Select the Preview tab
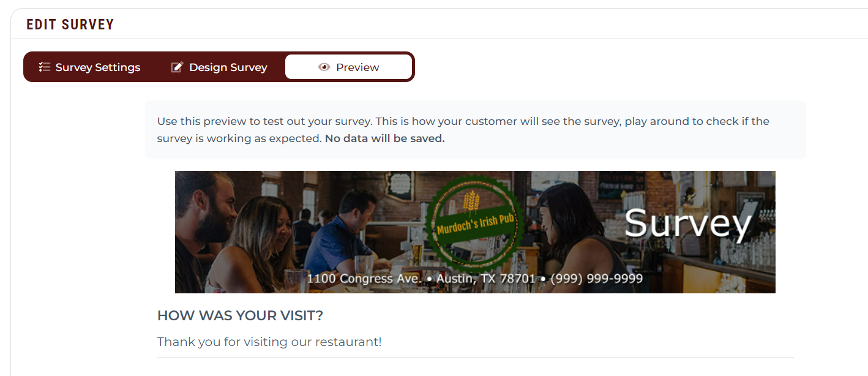Screen dimensions: 868x376 pos(349,67)
